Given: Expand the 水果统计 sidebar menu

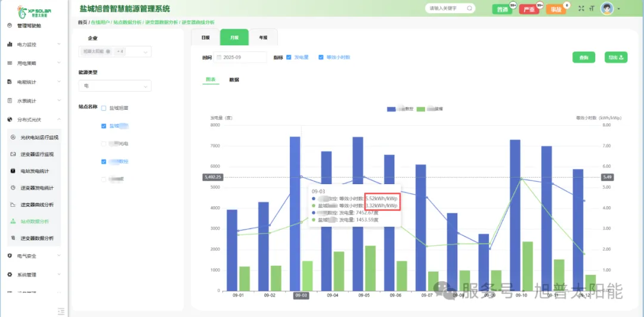Looking at the screenshot, I should coord(33,101).
